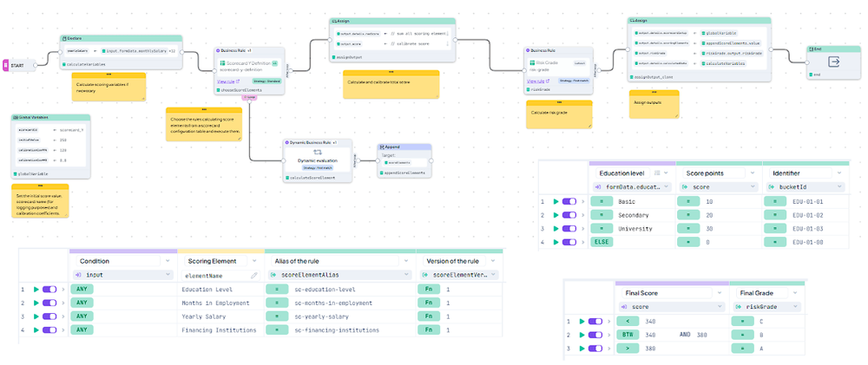Click the Scorecard Y Definition table icon
This screenshot has width=868, height=365.
coord(222,63)
